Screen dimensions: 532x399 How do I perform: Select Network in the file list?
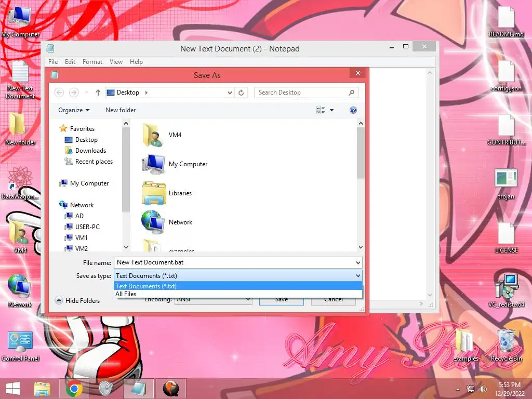point(167,222)
